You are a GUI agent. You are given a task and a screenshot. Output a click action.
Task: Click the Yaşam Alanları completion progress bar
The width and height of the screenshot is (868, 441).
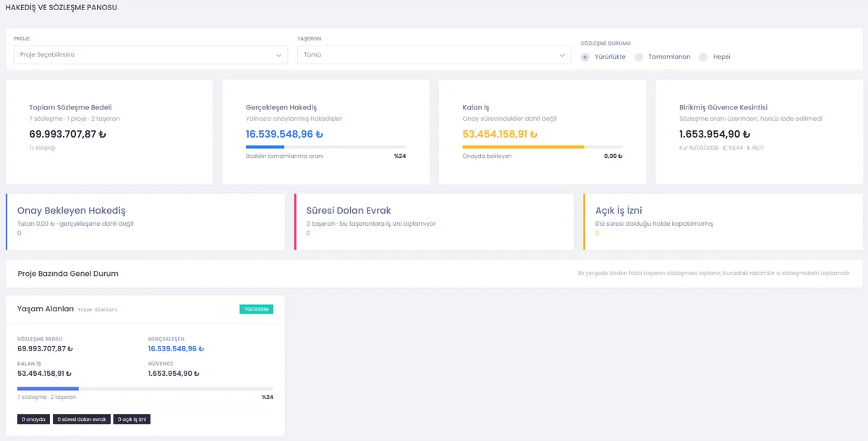[145, 389]
